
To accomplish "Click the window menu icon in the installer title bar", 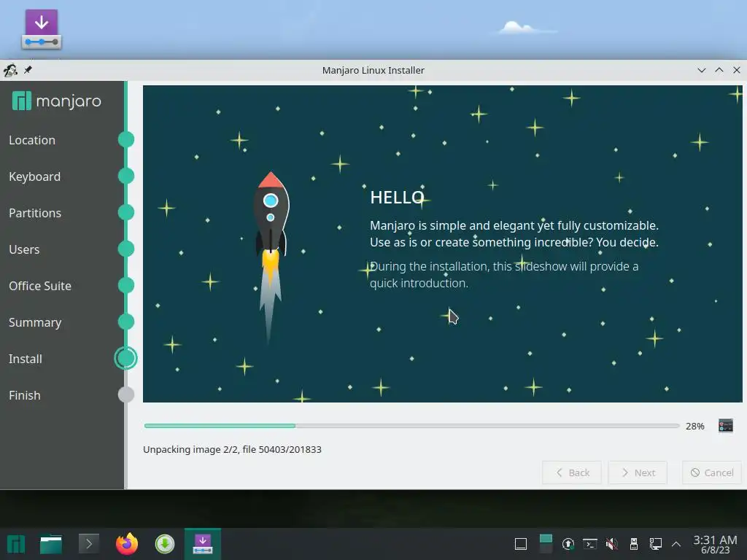I will [10, 70].
